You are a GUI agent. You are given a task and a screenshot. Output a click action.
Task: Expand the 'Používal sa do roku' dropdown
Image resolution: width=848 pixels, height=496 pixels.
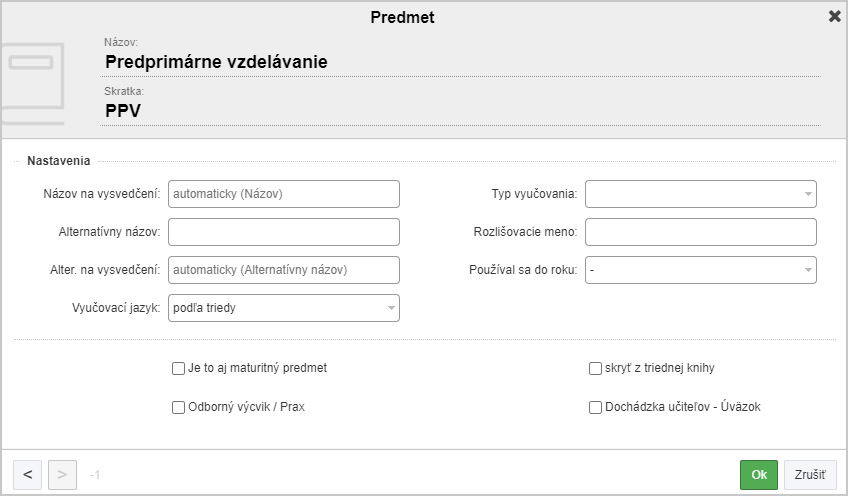[x=700, y=270]
